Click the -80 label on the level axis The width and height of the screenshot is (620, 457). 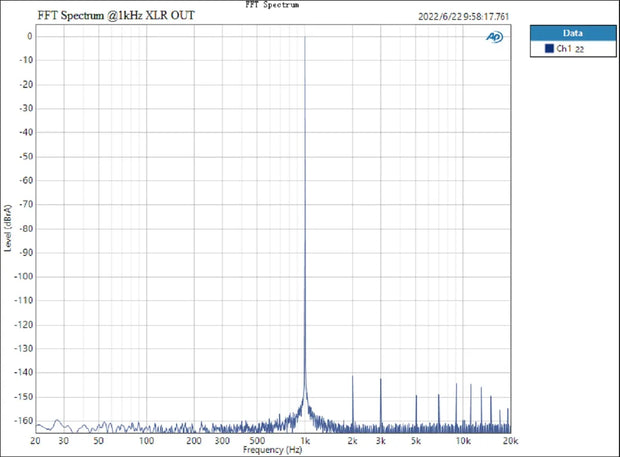[x=26, y=228]
